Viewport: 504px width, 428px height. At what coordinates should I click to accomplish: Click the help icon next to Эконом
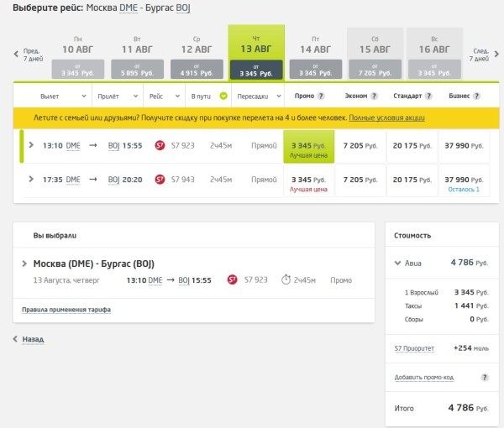click(375, 96)
